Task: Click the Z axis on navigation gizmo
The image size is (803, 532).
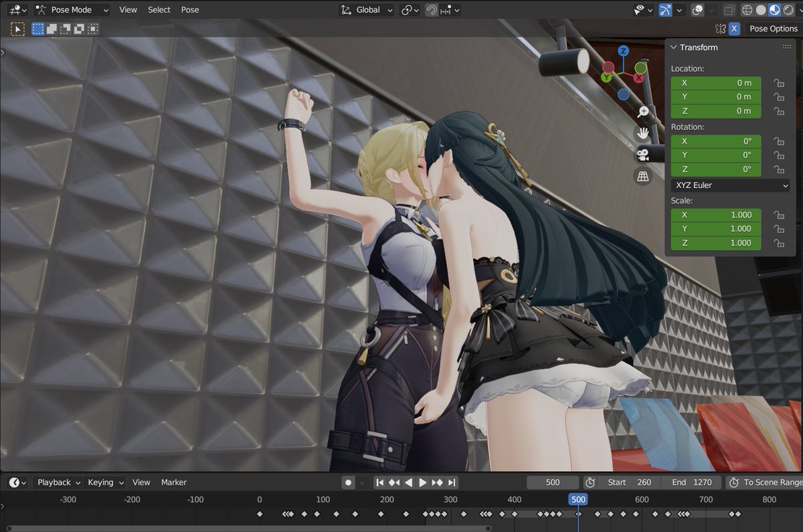Action: (624, 51)
